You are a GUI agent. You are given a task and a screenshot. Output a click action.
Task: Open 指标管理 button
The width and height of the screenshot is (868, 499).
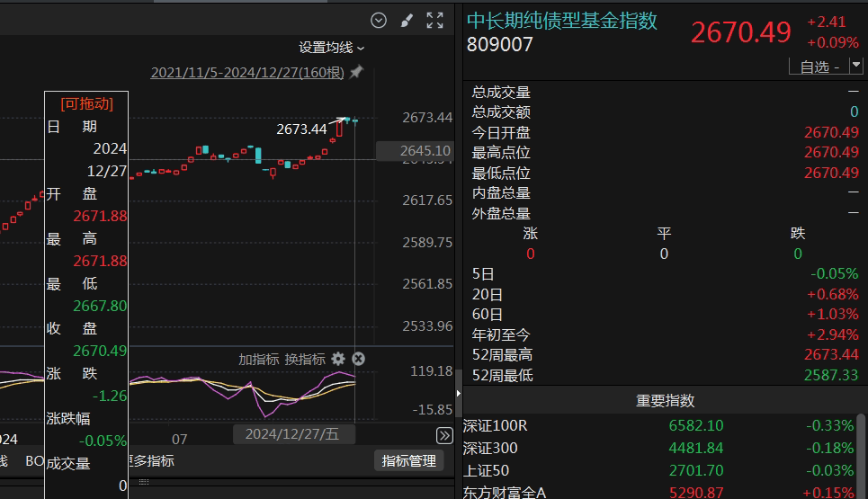[x=409, y=461]
